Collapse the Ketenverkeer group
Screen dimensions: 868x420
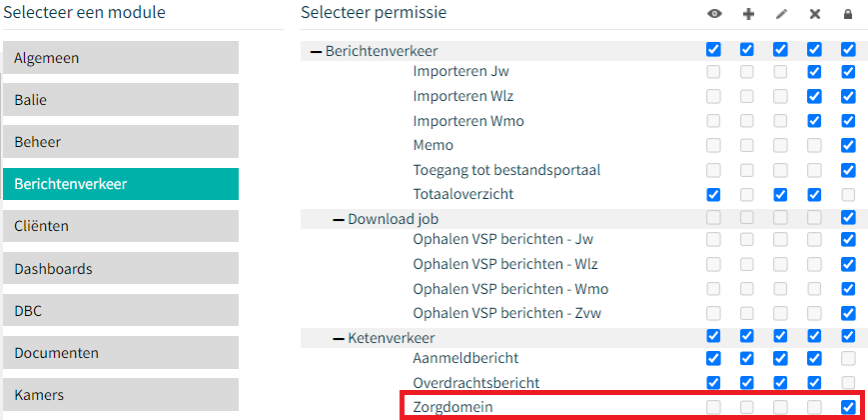(339, 337)
